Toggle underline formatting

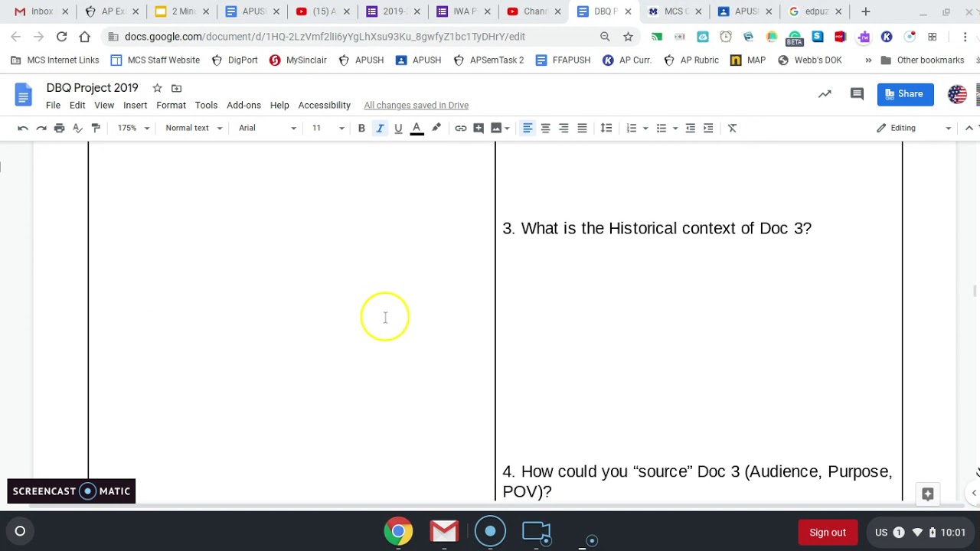(398, 128)
